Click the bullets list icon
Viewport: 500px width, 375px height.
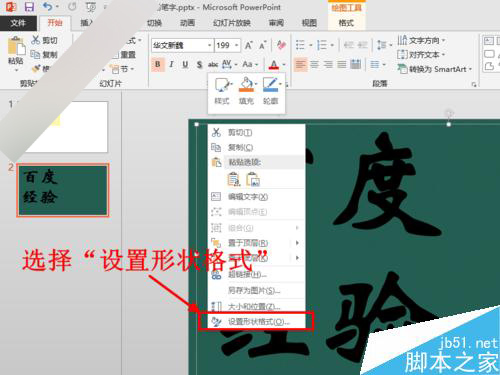point(300,45)
